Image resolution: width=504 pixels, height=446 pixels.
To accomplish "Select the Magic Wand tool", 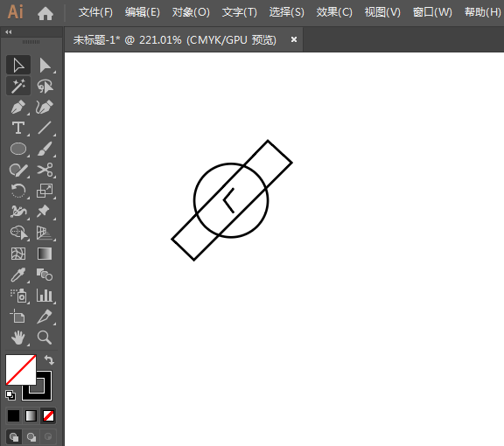I will pos(18,86).
